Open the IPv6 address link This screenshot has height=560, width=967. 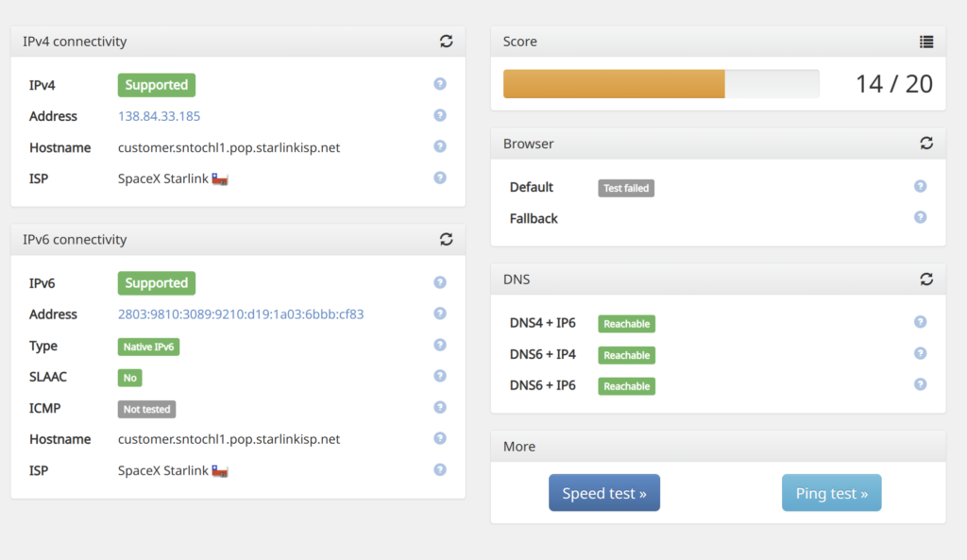tap(241, 314)
